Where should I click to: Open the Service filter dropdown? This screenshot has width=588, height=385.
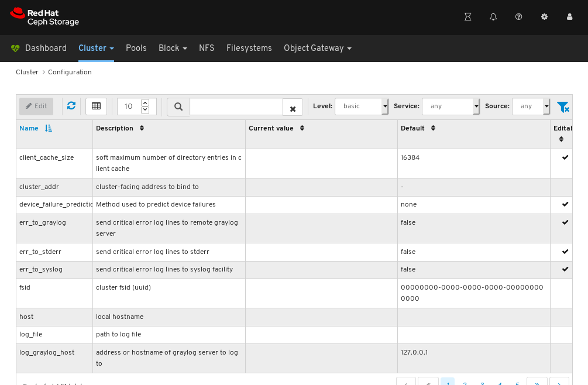tap(451, 106)
